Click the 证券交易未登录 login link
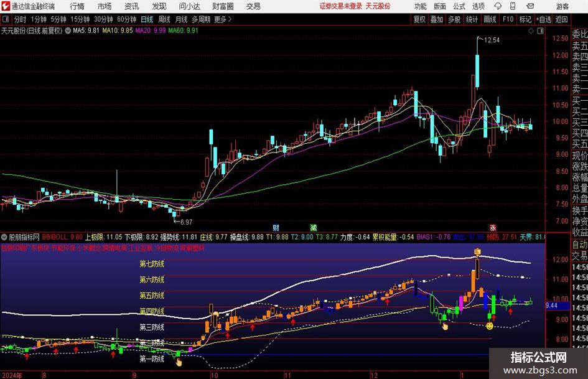The height and width of the screenshot is (379, 588). [x=341, y=6]
